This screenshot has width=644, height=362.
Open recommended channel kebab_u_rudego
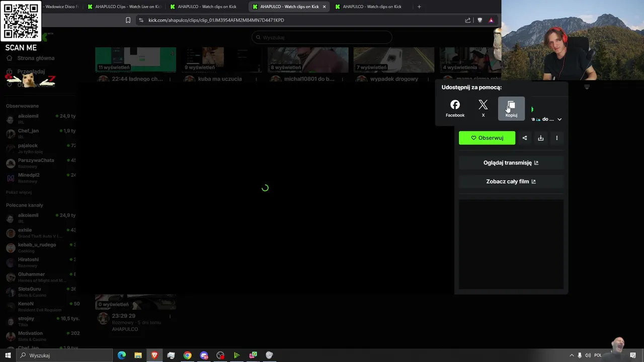pyautogui.click(x=40, y=247)
